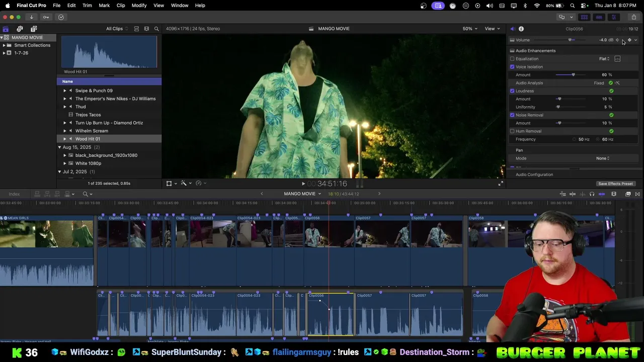Open the browser search magnifier
Screen dimensions: 644x362
(x=156, y=29)
